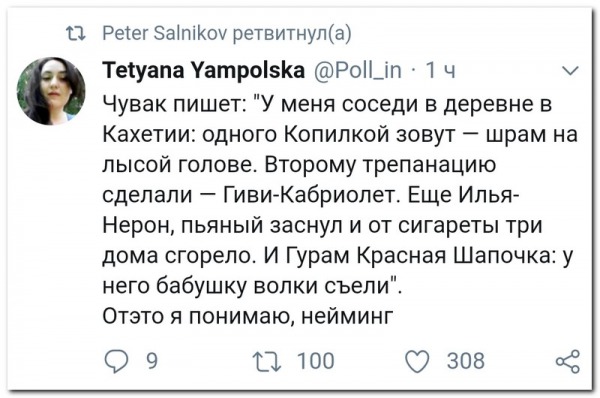
Task: Click the @Poll_in handle
Action: coord(358,71)
